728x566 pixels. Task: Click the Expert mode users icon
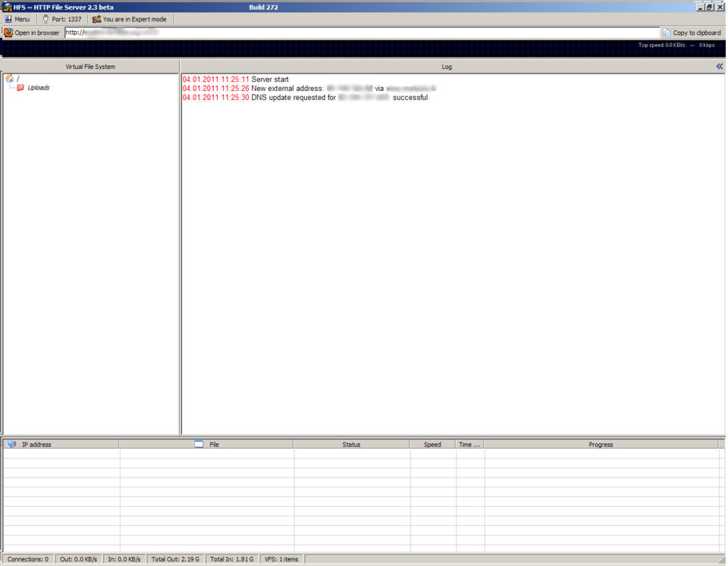pyautogui.click(x=96, y=19)
